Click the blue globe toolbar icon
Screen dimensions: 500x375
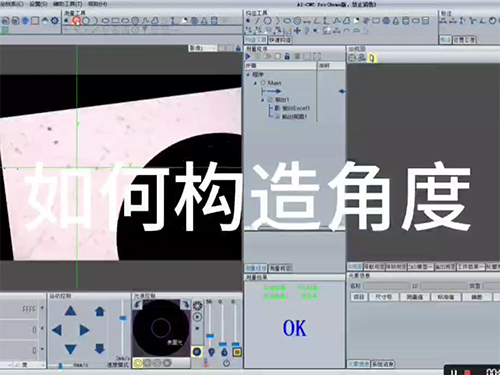[25, 21]
